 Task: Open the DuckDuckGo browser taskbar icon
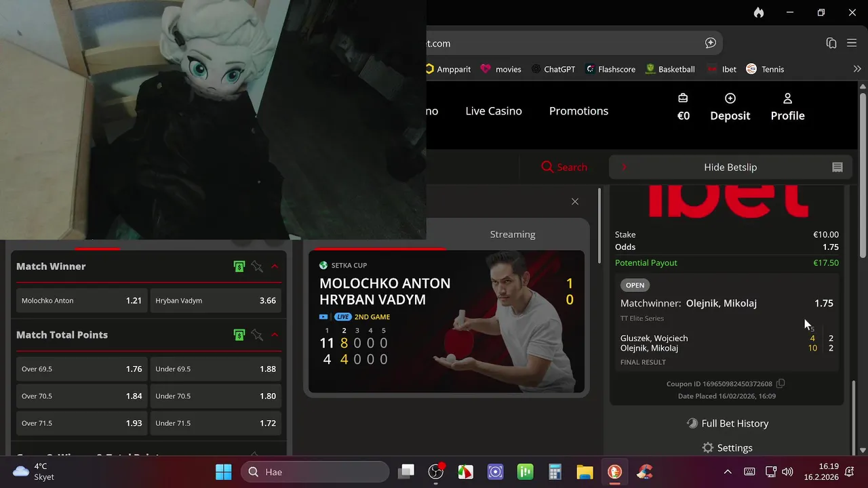(x=614, y=472)
